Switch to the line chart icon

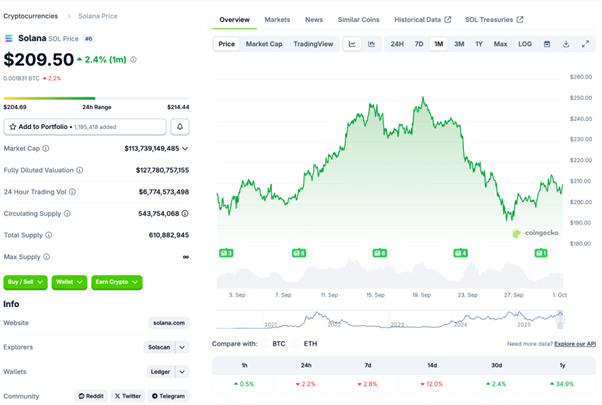point(353,44)
